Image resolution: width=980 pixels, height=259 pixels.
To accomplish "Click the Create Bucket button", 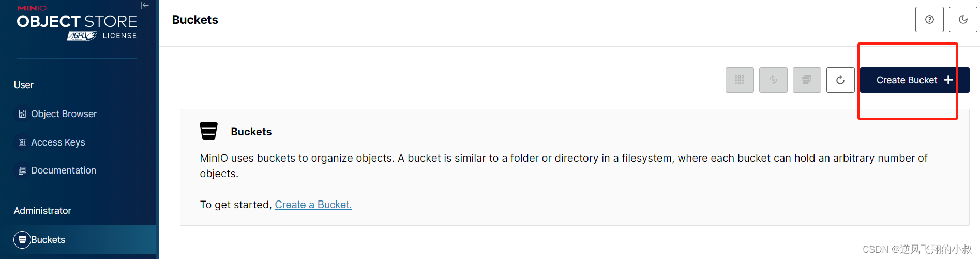I will (x=914, y=80).
